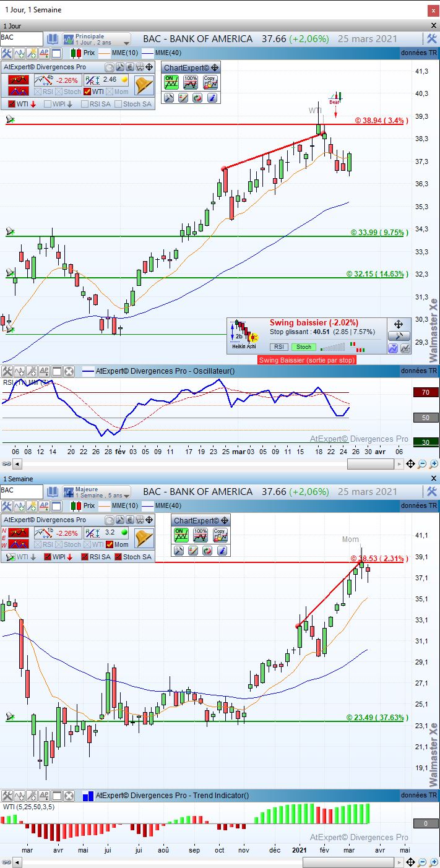Screen dimensions: 440x868
Task: Close the daily 1 Jour chart panel
Action: point(433,25)
